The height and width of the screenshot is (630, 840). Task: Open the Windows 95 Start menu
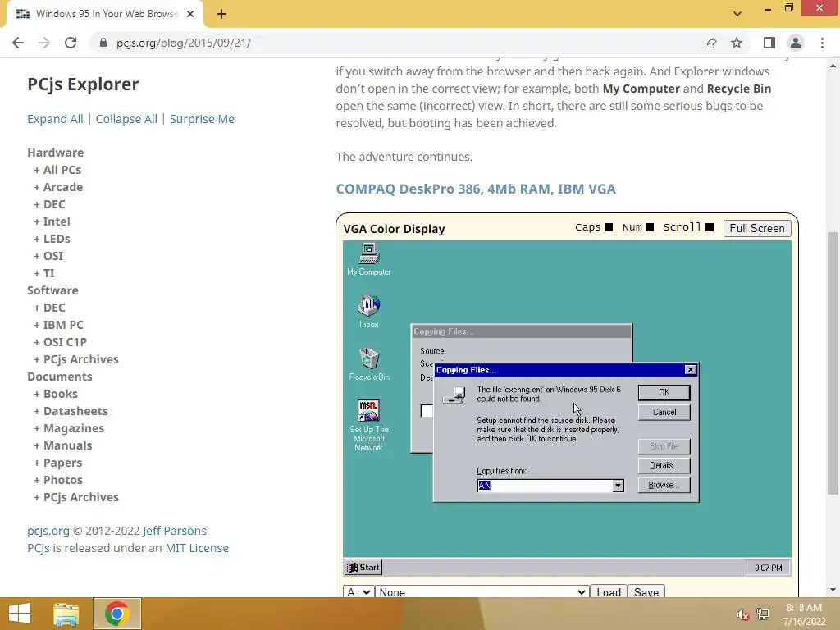pos(363,568)
